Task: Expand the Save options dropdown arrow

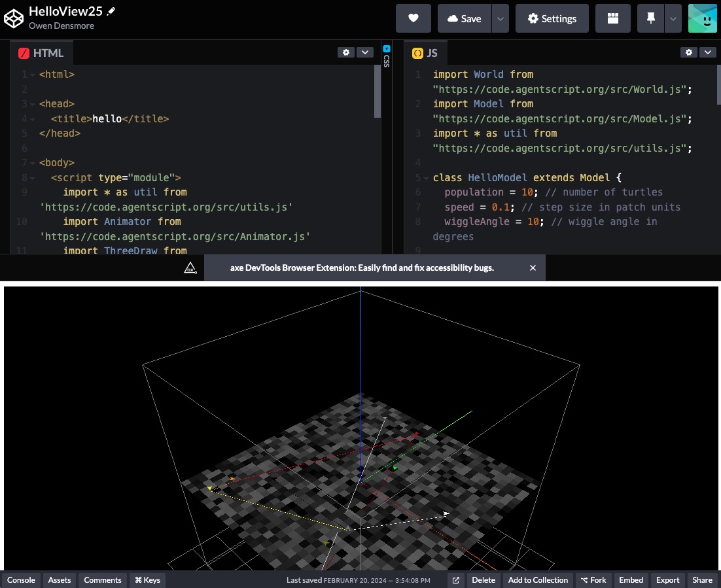Action: click(x=500, y=18)
